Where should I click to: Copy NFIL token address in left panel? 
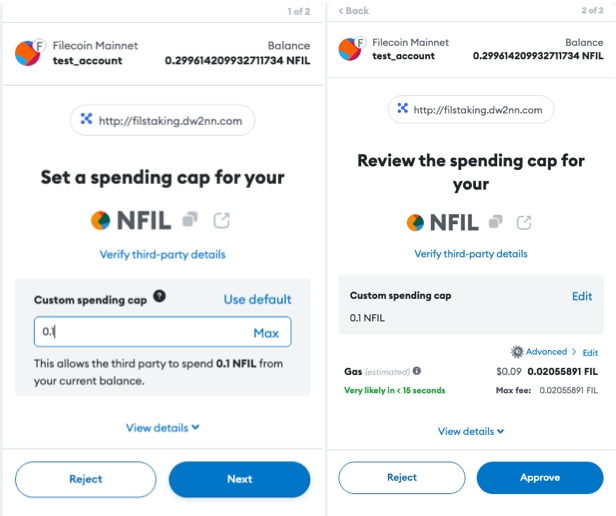point(190,220)
